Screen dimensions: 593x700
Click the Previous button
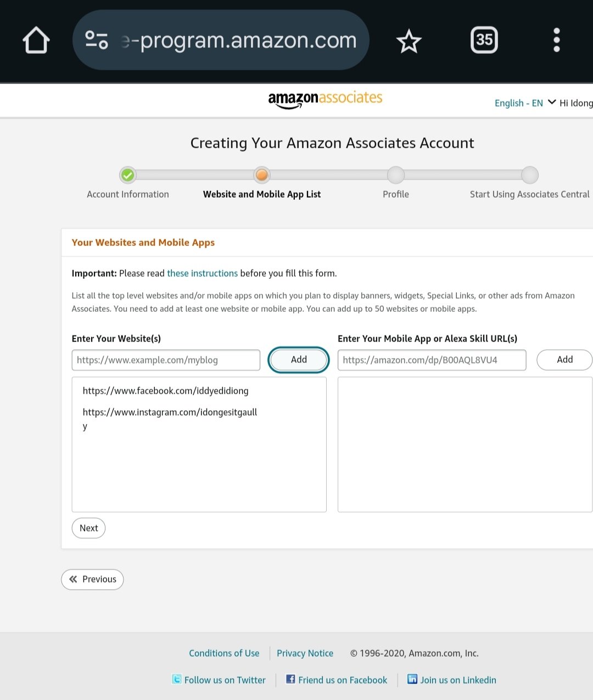[92, 579]
